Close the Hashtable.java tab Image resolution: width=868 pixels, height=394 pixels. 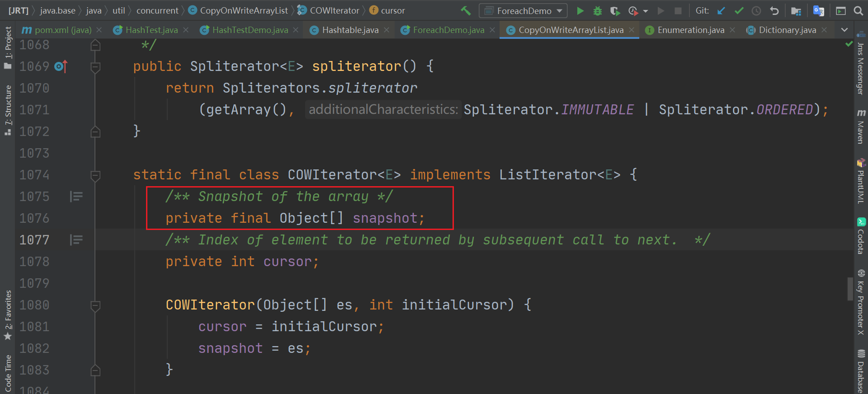(387, 30)
